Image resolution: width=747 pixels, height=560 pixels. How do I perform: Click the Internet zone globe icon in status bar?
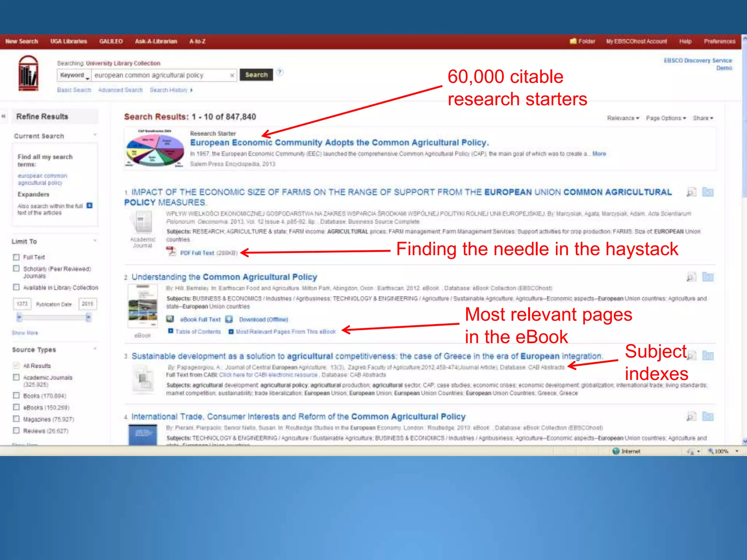coord(616,451)
